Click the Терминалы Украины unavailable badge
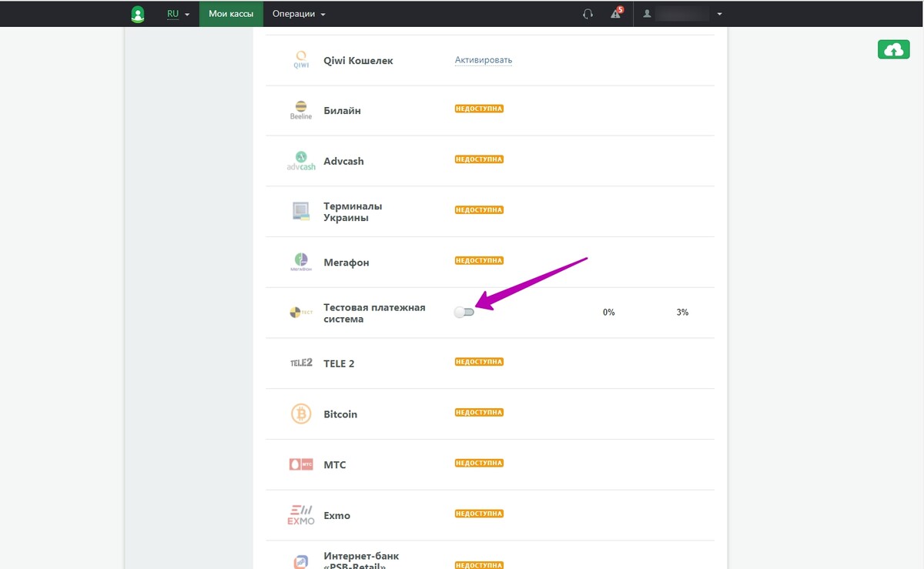This screenshot has width=924, height=569. pyautogui.click(x=479, y=210)
